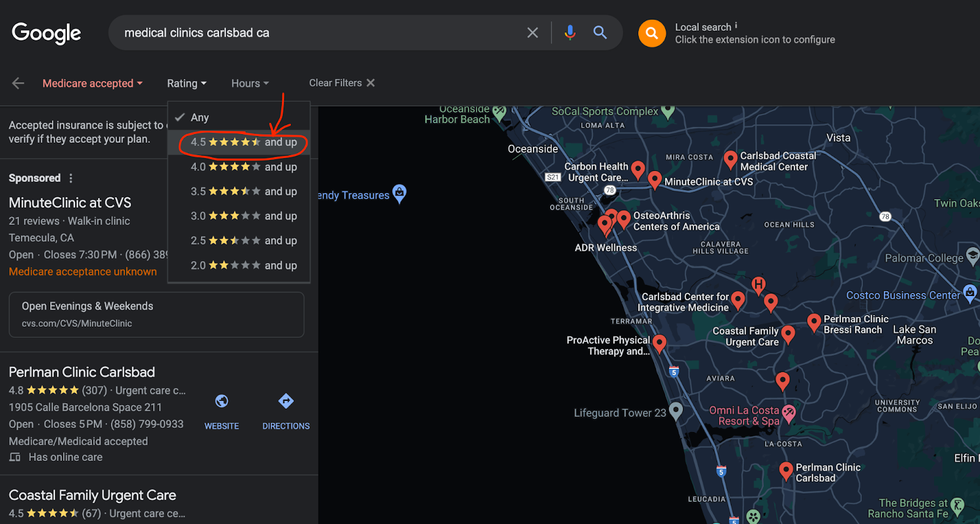The image size is (980, 524).
Task: Start voice search with microphone icon
Action: (570, 32)
